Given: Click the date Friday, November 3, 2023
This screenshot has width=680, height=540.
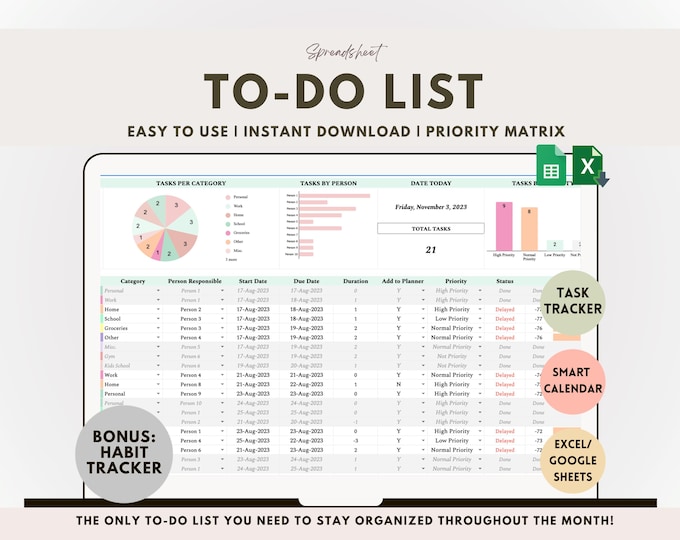Looking at the screenshot, I should coord(431,207).
